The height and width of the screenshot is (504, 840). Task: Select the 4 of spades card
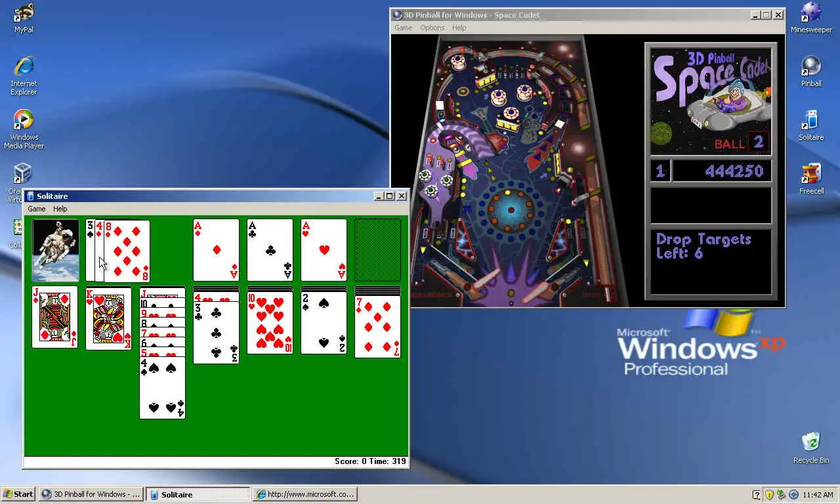coord(162,387)
